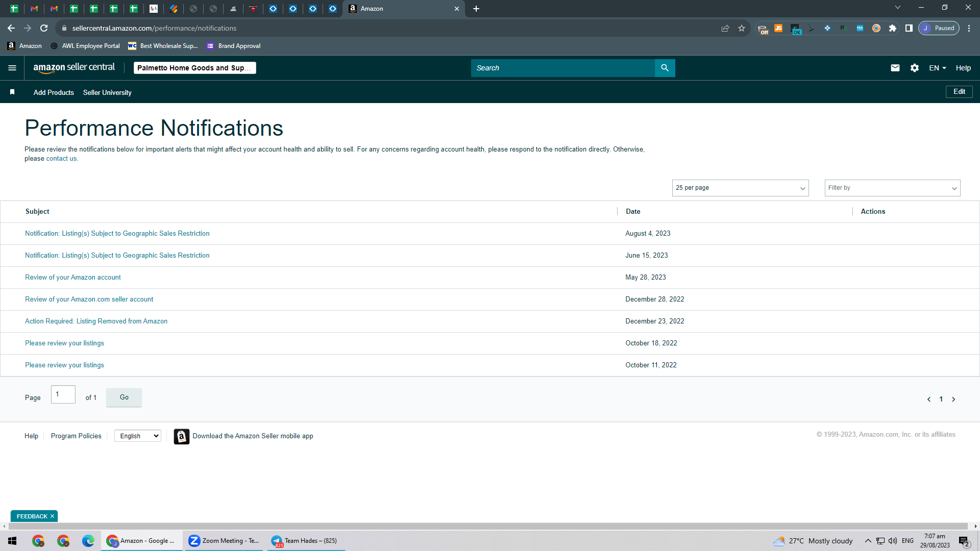Close the Amazon browser tab
This screenshot has width=980, height=551.
coord(457,9)
